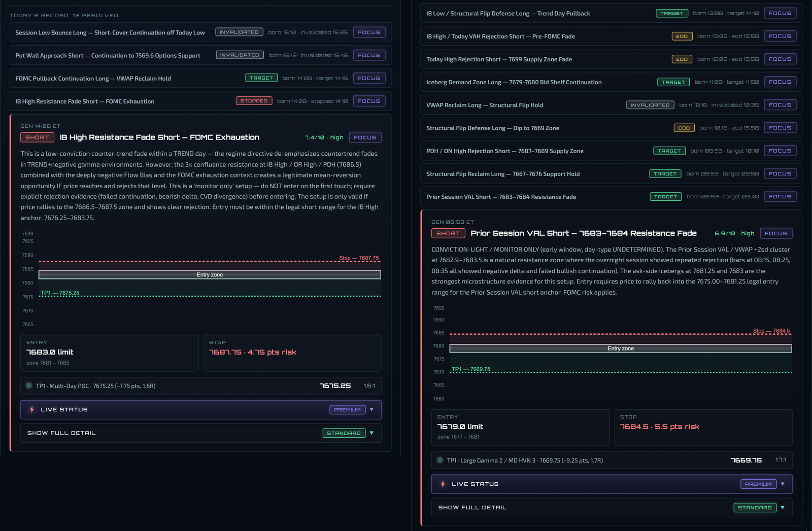Screen dimensions: 812x531
Task: Click 7.4/10 high conviction score
Action: 324,137
